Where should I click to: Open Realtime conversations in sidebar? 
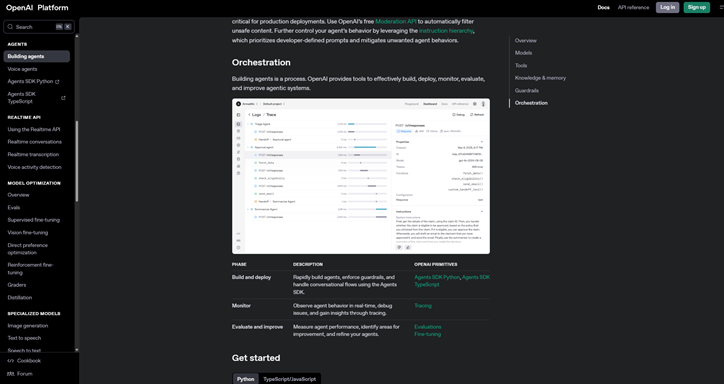[x=34, y=142]
